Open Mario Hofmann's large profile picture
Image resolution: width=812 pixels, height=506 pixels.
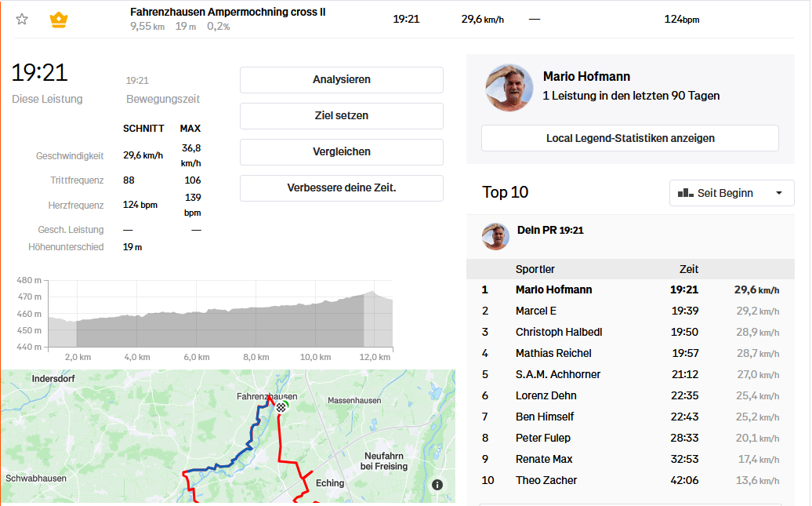click(509, 87)
